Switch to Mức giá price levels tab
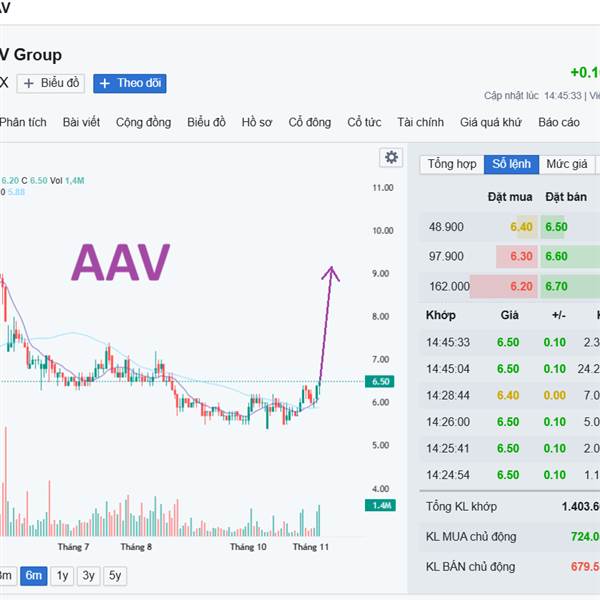600x600 pixels. pyautogui.click(x=566, y=164)
